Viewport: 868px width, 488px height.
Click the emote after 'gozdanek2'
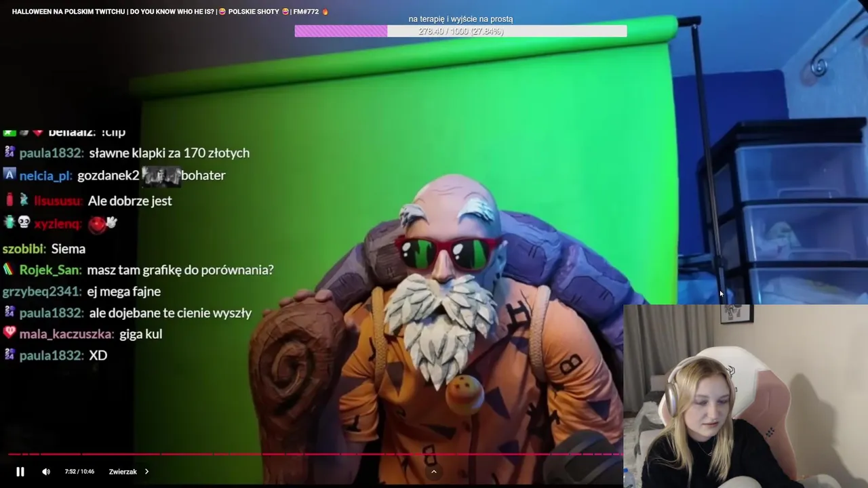point(161,176)
